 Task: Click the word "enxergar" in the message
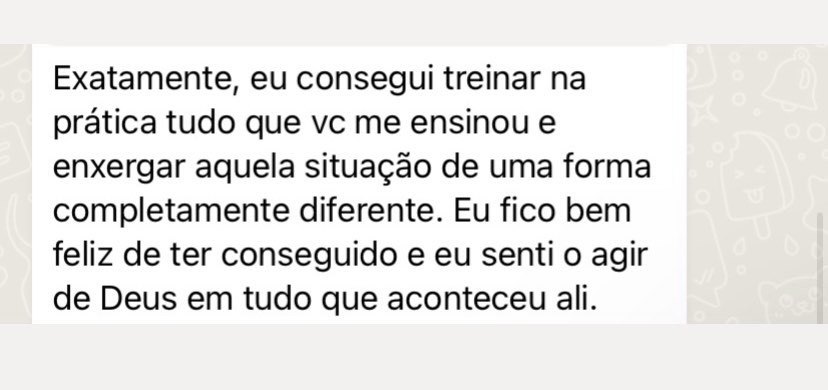coord(119,169)
